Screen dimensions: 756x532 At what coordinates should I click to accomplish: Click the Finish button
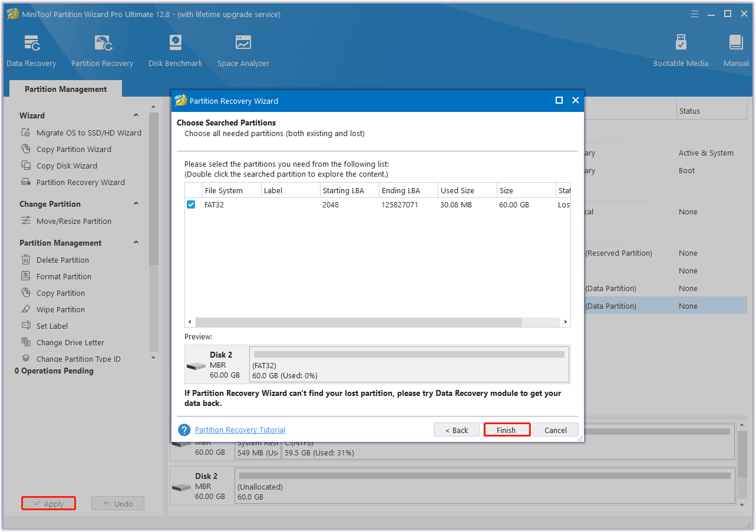[506, 430]
